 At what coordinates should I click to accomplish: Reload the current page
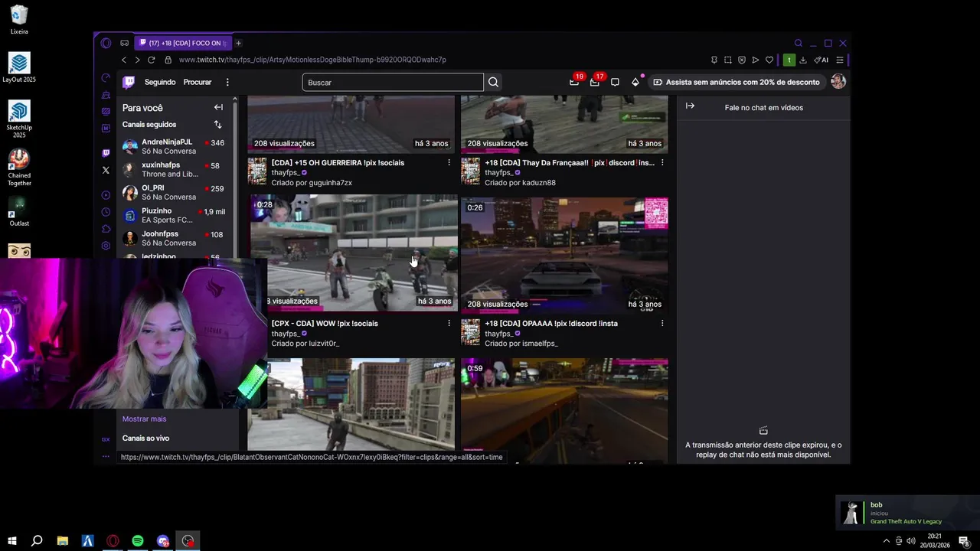[x=152, y=60]
